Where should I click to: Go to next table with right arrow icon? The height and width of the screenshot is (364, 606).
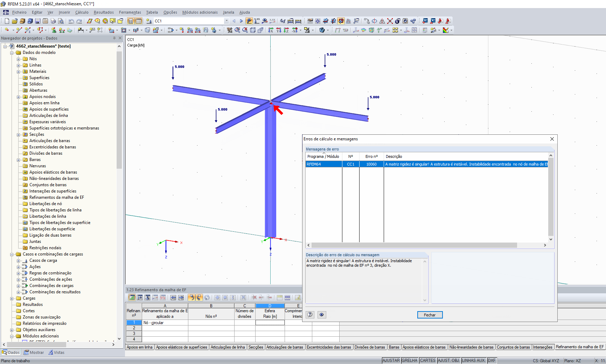click(181, 297)
